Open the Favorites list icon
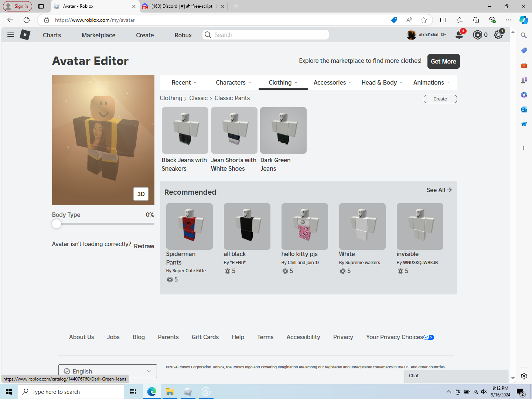This screenshot has width=532, height=399. (x=460, y=20)
